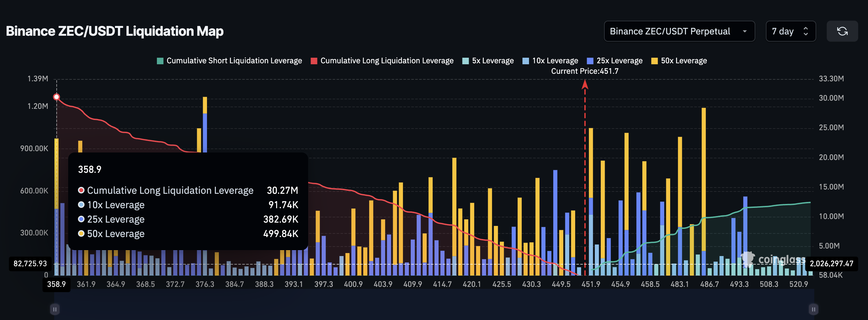
Task: Open the Binance ZEC/USDT Perpetual dropdown
Action: point(679,31)
